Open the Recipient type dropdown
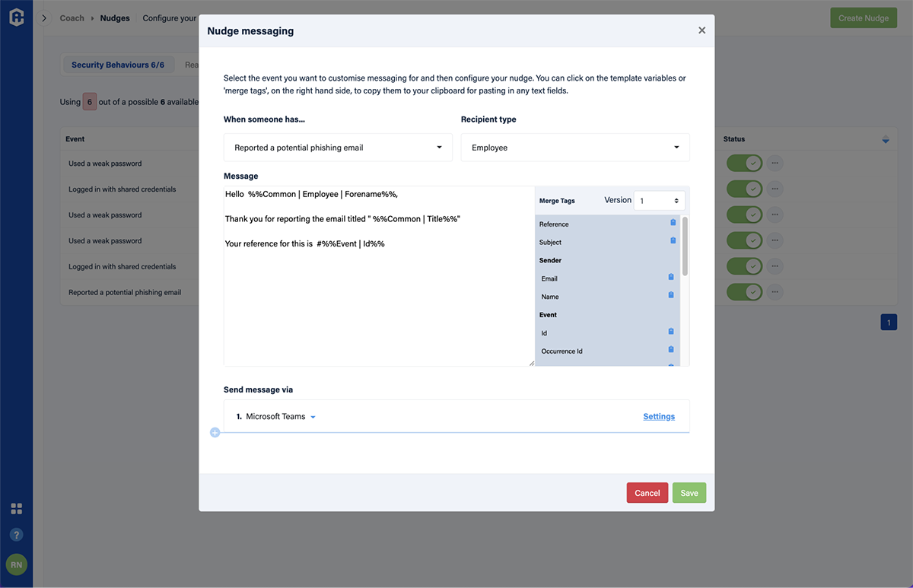913x588 pixels. [575, 148]
